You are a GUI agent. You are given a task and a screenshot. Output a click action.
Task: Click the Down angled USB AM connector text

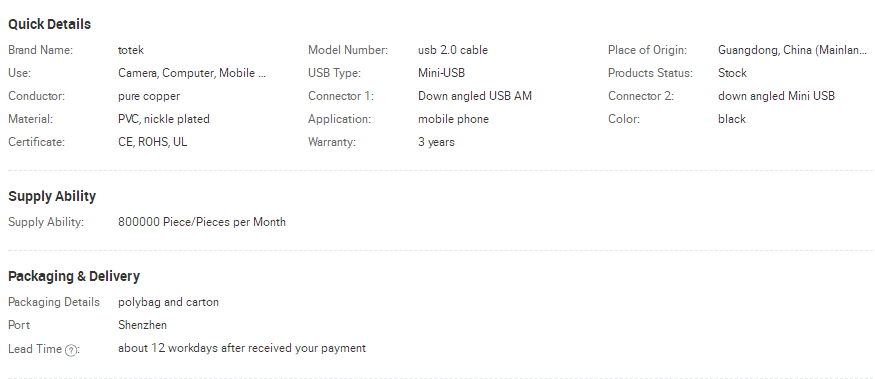tap(475, 96)
